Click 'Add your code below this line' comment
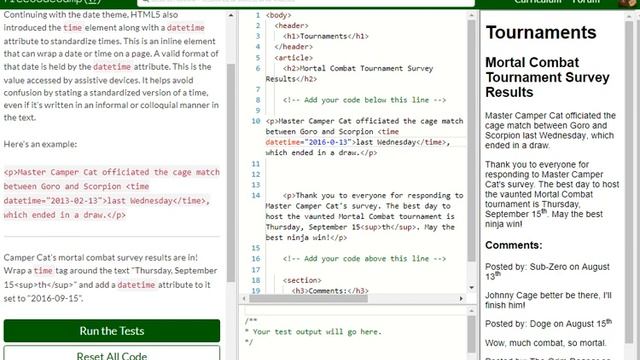 [364, 100]
